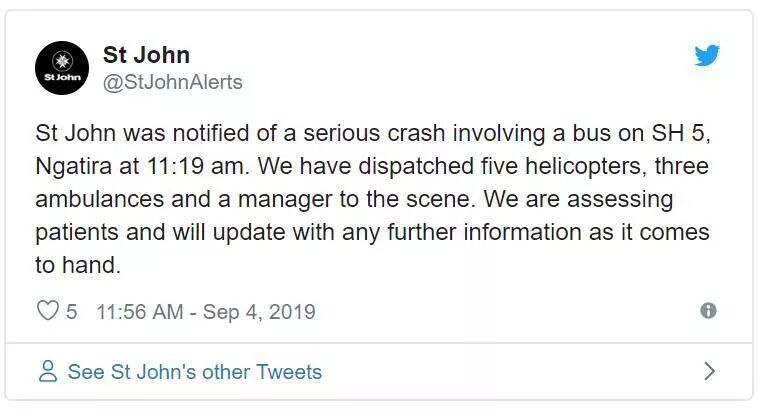Open Twitter via the bird icon
The width and height of the screenshot is (757, 411).
[707, 56]
